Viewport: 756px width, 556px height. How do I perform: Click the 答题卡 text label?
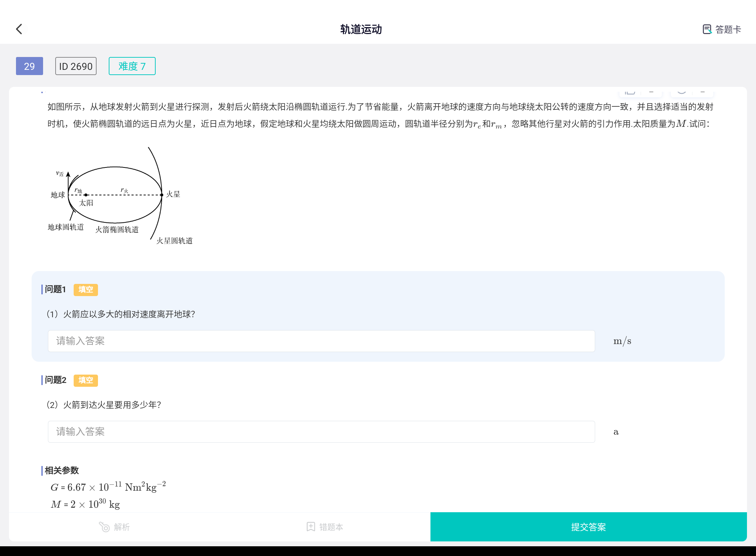pyautogui.click(x=728, y=30)
